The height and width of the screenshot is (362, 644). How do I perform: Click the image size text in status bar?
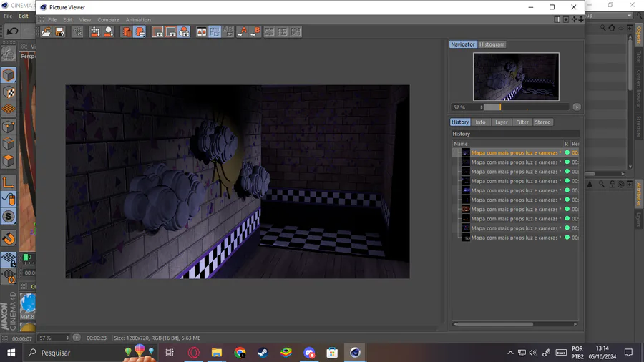pyautogui.click(x=157, y=338)
